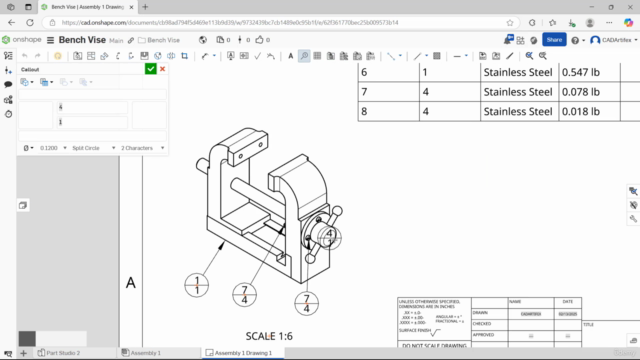This screenshot has height=360, width=640.
Task: Open the Comments speech bubble in sidebar
Action: pos(8,84)
